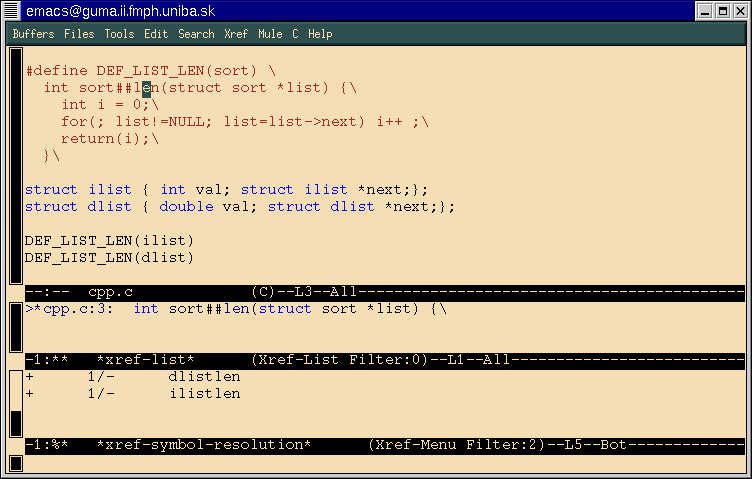The height and width of the screenshot is (479, 752).
Task: Click the *xref-list* buffer scrollbar
Action: pos(16,327)
